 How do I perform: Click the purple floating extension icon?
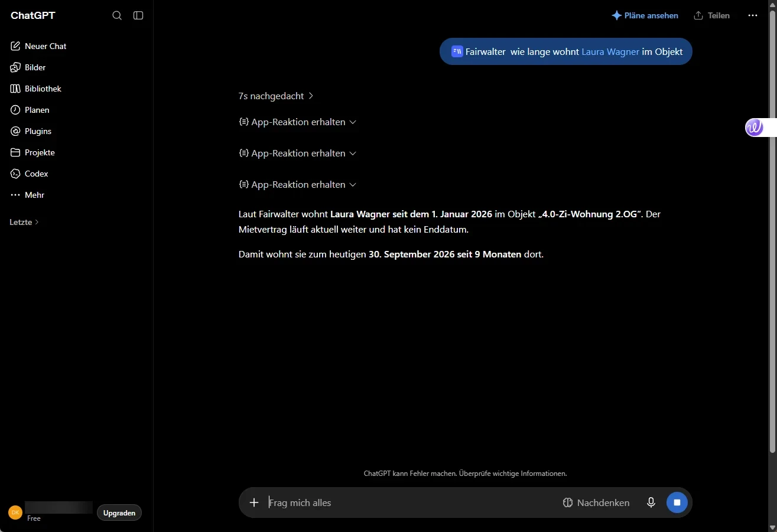pos(754,128)
